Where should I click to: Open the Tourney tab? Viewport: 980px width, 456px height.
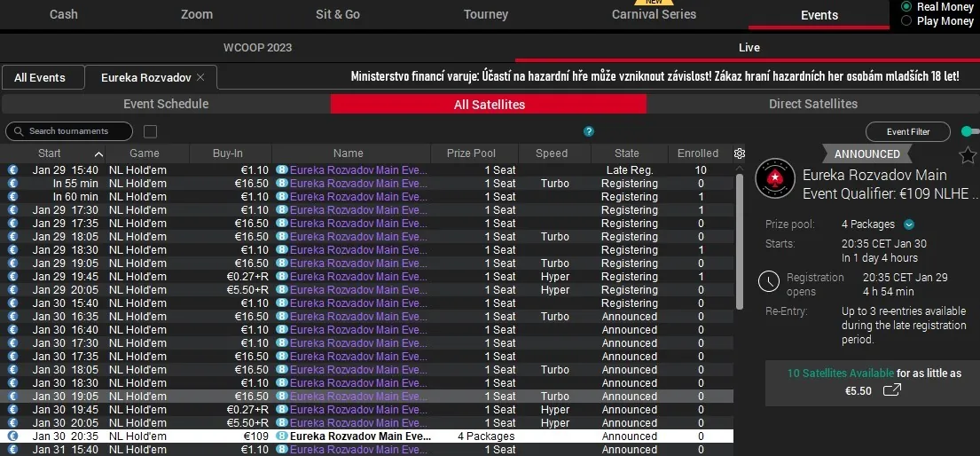tap(486, 14)
